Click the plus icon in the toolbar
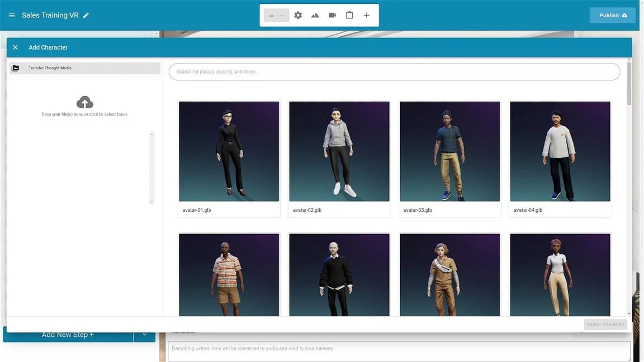Viewport: 644px width, 362px height. pyautogui.click(x=367, y=15)
